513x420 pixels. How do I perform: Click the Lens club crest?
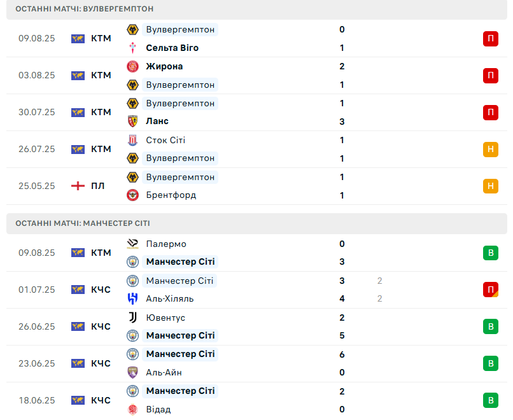click(x=132, y=121)
